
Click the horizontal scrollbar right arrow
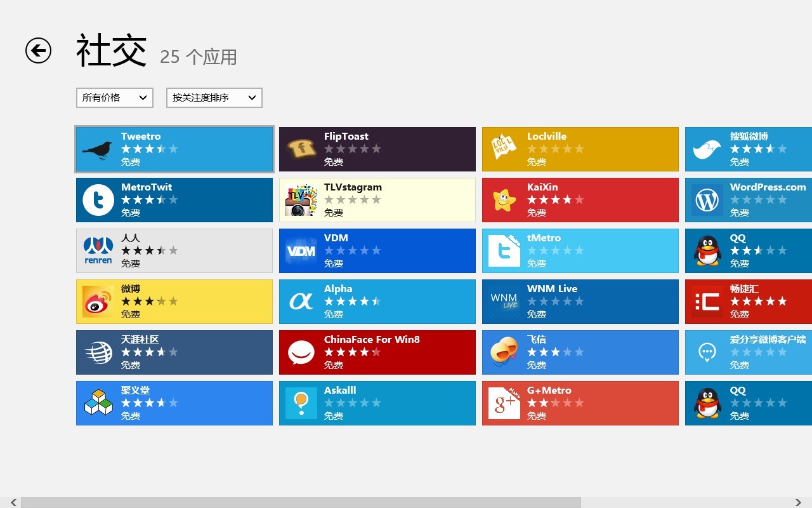pos(798,503)
